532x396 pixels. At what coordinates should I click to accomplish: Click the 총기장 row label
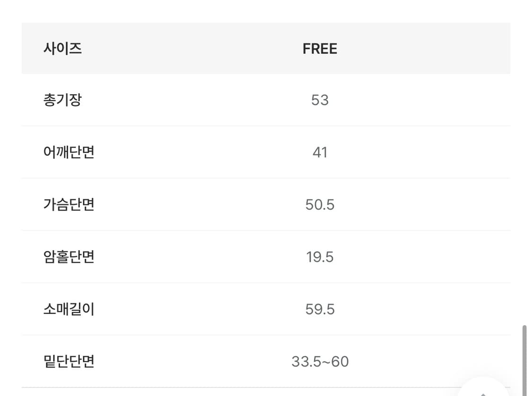tap(62, 100)
